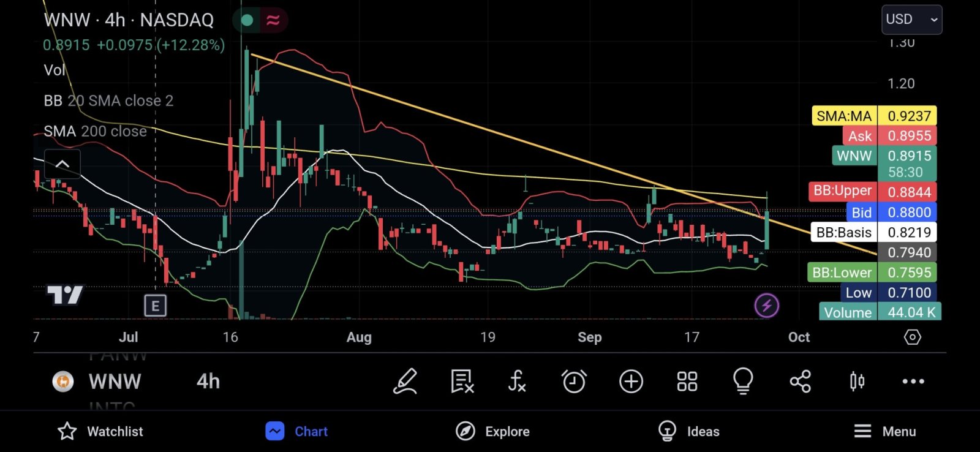980x452 pixels.
Task: Tap the green market status dot
Action: point(247,20)
